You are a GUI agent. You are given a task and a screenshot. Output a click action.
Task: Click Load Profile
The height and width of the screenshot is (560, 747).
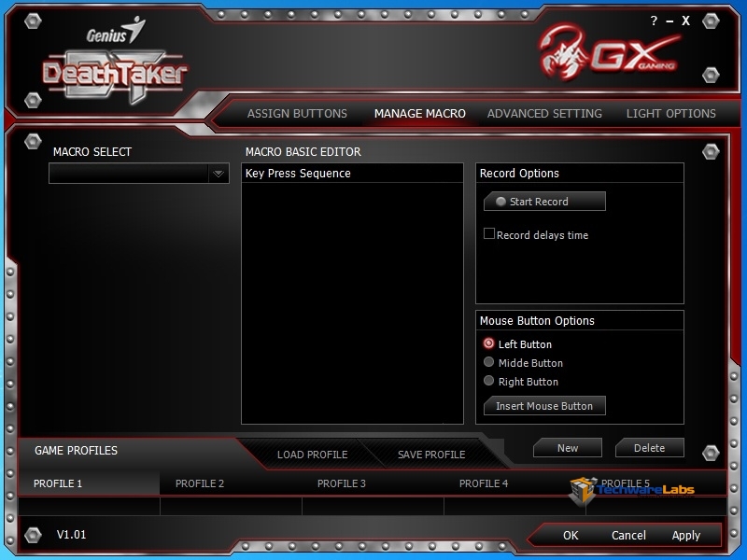point(313,455)
